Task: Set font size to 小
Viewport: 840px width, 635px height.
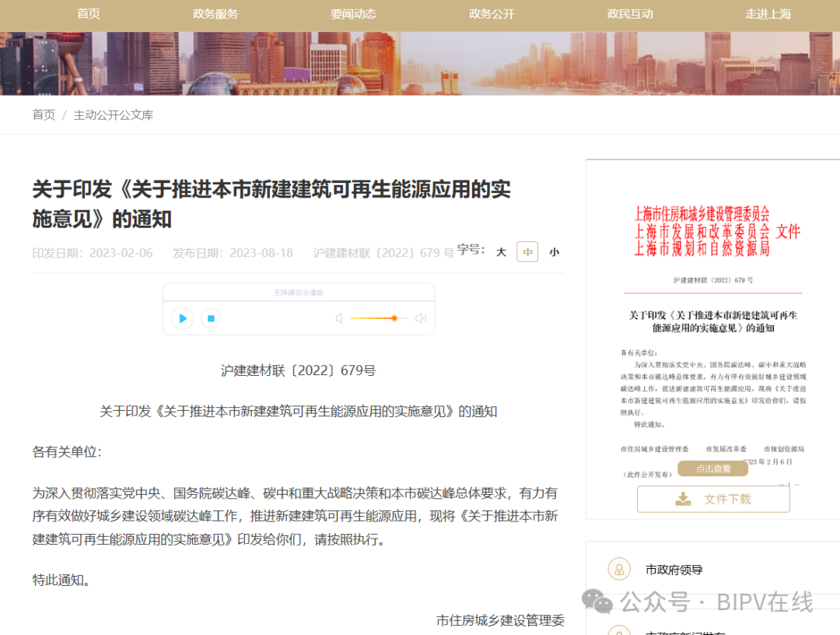Action: click(554, 252)
